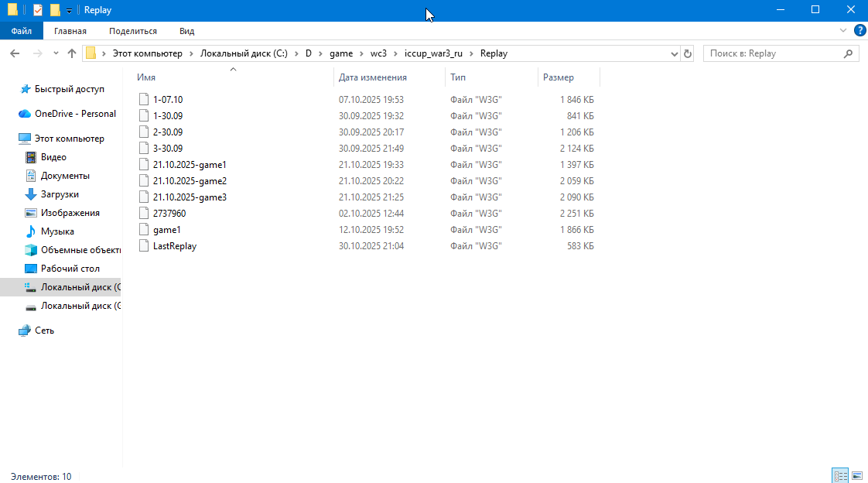Image resolution: width=868 pixels, height=483 pixels.
Task: Switch to the Поделиться ribbon tab
Action: [x=133, y=31]
